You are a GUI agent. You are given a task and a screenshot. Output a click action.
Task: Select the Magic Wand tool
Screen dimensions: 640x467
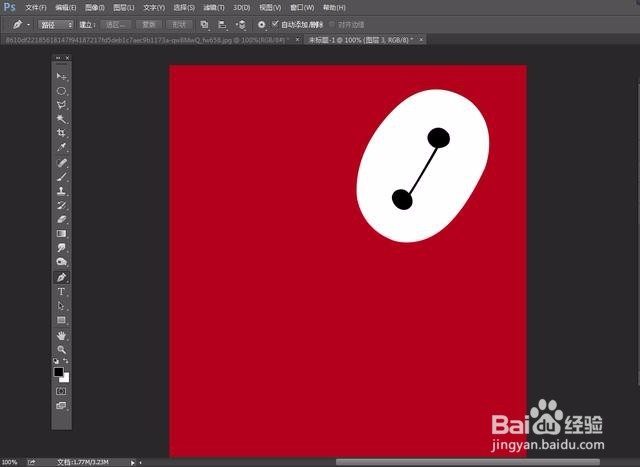[62, 119]
